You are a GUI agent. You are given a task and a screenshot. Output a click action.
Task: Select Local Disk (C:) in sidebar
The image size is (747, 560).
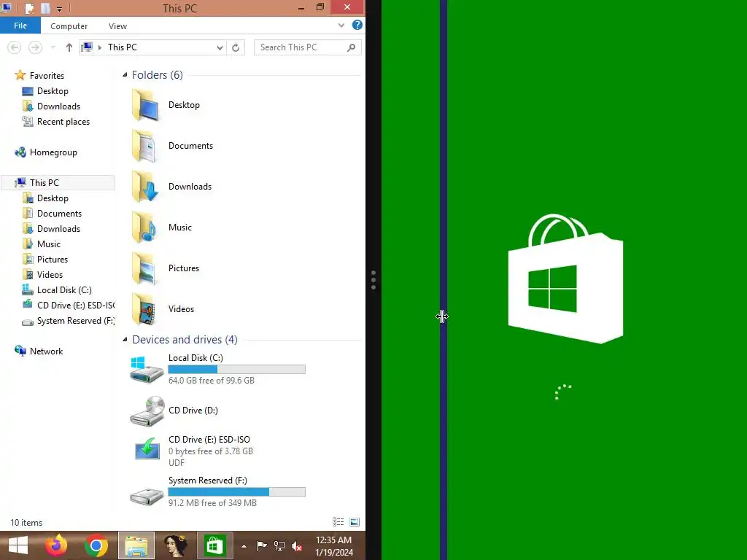pos(64,290)
